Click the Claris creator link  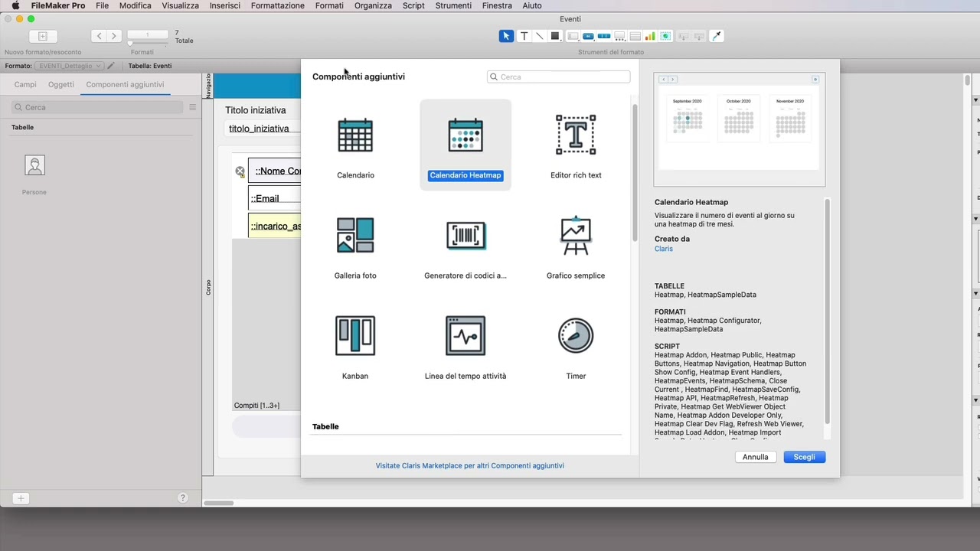(x=664, y=249)
